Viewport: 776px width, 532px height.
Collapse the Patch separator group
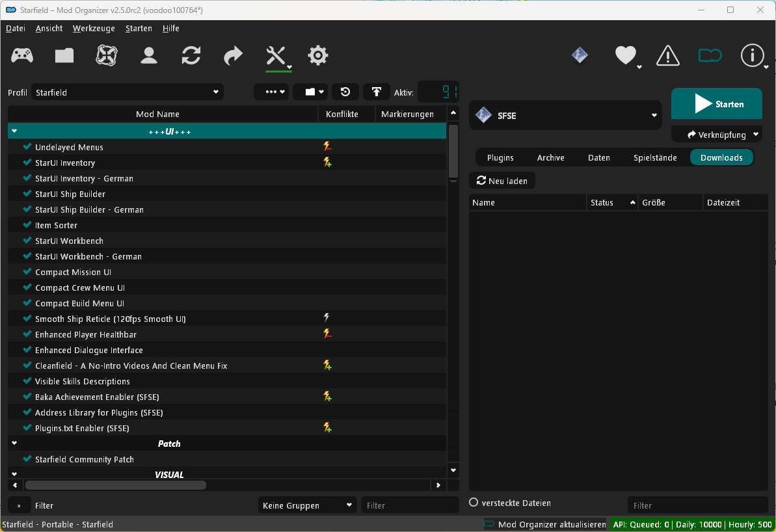[x=14, y=443]
